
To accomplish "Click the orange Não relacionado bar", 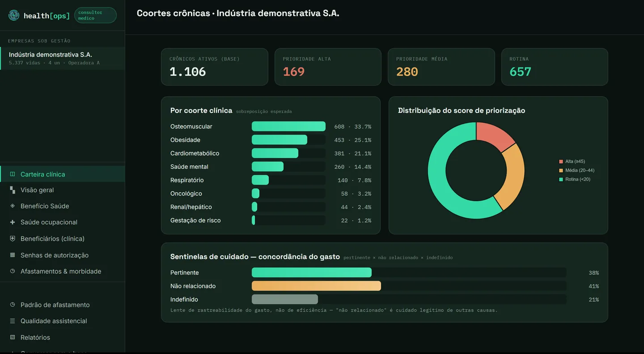I will tap(316, 286).
